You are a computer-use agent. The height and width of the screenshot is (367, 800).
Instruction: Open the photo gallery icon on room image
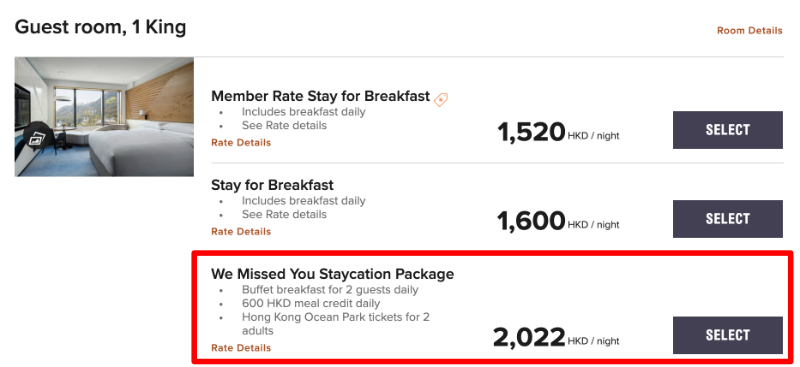pyautogui.click(x=37, y=138)
